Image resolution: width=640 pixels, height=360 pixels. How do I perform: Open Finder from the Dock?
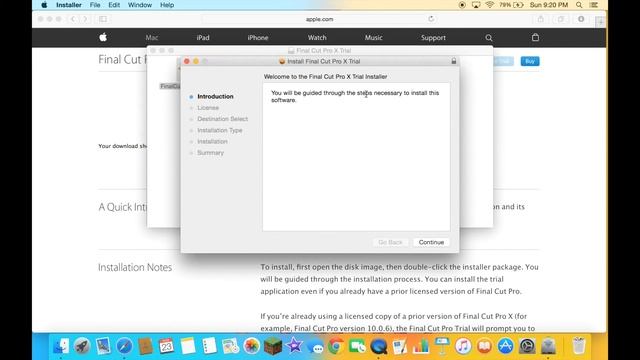[61, 346]
